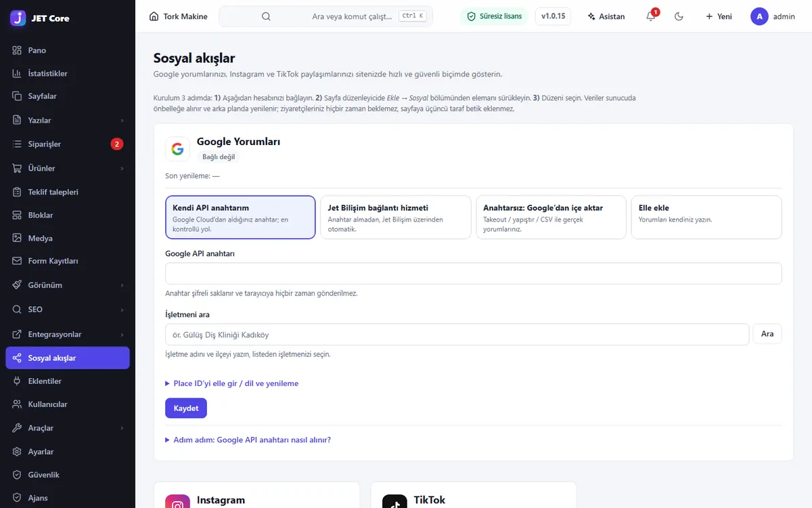This screenshot has width=812, height=508.
Task: Open the notifications bell
Action: click(x=651, y=16)
